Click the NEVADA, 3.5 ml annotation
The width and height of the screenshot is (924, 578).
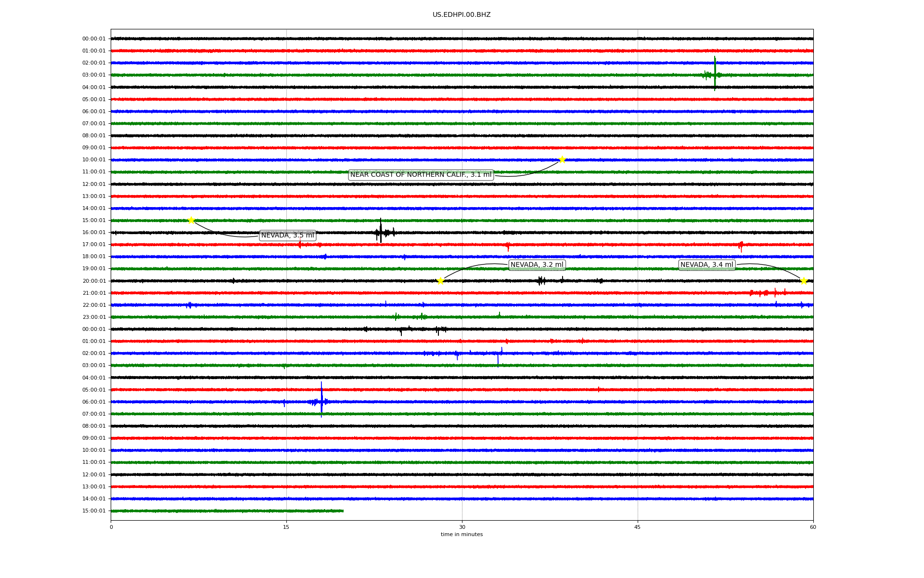(x=287, y=236)
